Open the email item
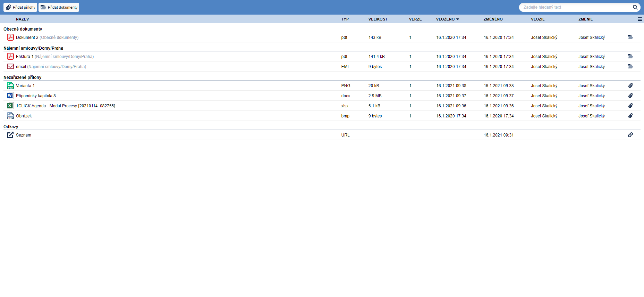 (21, 67)
